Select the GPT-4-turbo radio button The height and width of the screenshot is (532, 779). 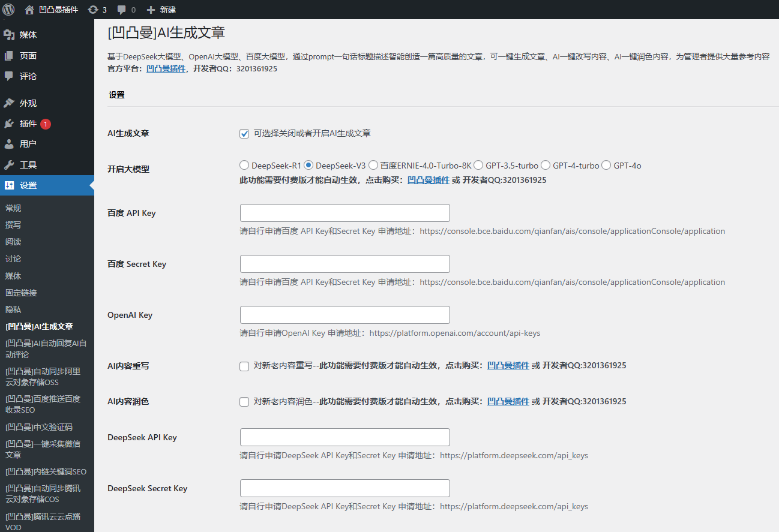[546, 166]
